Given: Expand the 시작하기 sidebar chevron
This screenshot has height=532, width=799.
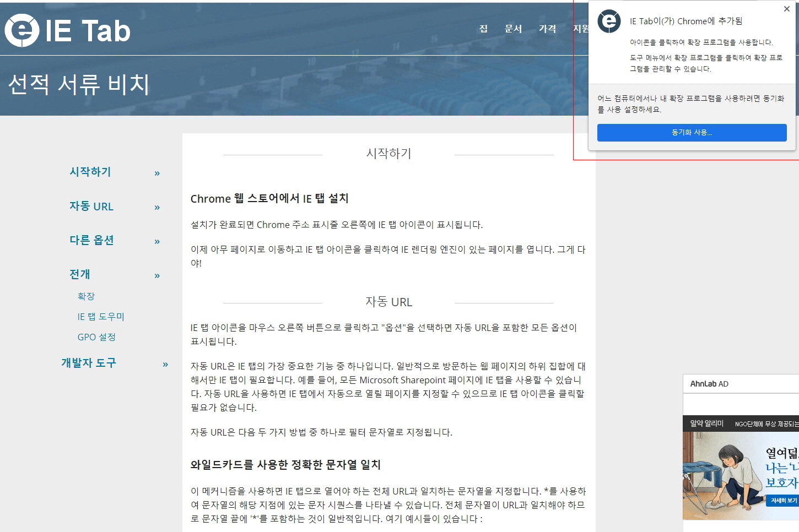Looking at the screenshot, I should click(x=157, y=173).
